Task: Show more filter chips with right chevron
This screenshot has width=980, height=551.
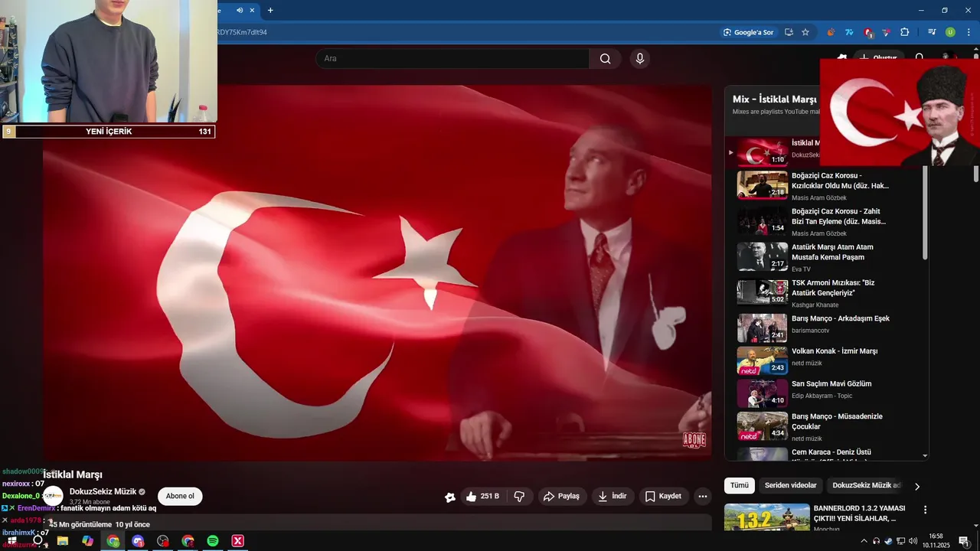Action: coord(917,486)
